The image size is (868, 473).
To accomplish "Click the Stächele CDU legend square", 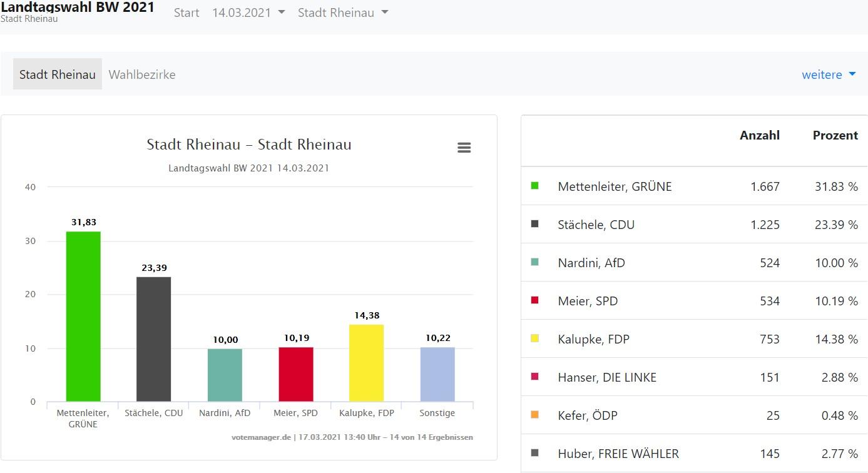I will click(x=534, y=224).
